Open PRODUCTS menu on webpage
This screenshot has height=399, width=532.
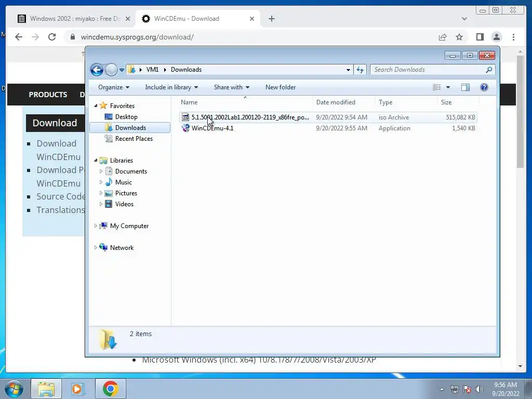click(x=48, y=95)
